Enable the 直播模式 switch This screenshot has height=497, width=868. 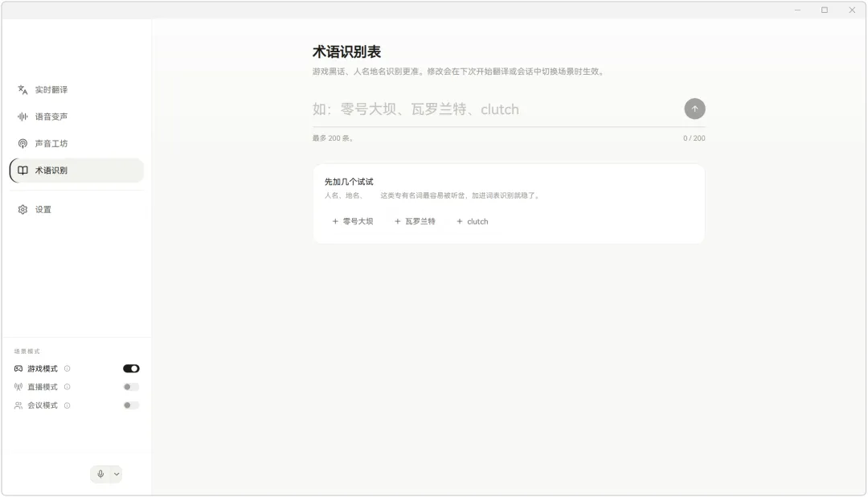point(131,387)
